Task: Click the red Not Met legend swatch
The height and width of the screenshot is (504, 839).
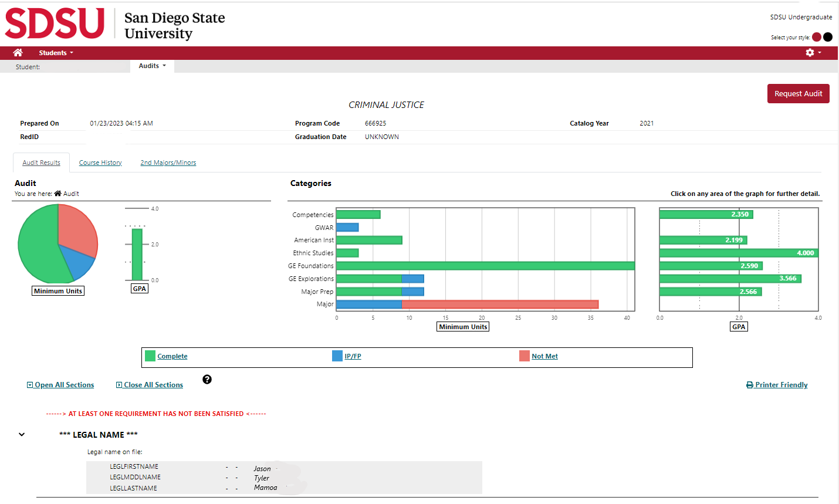Action: point(525,356)
